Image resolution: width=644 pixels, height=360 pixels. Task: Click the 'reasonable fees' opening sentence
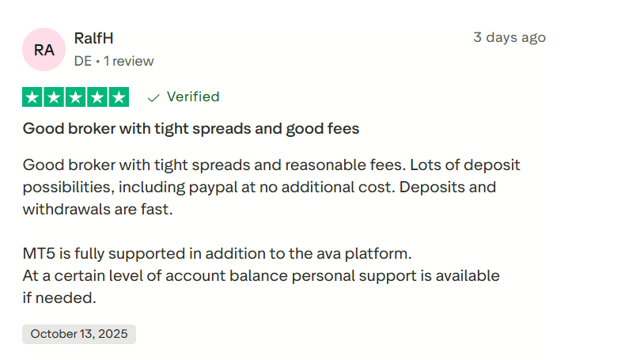point(271,165)
